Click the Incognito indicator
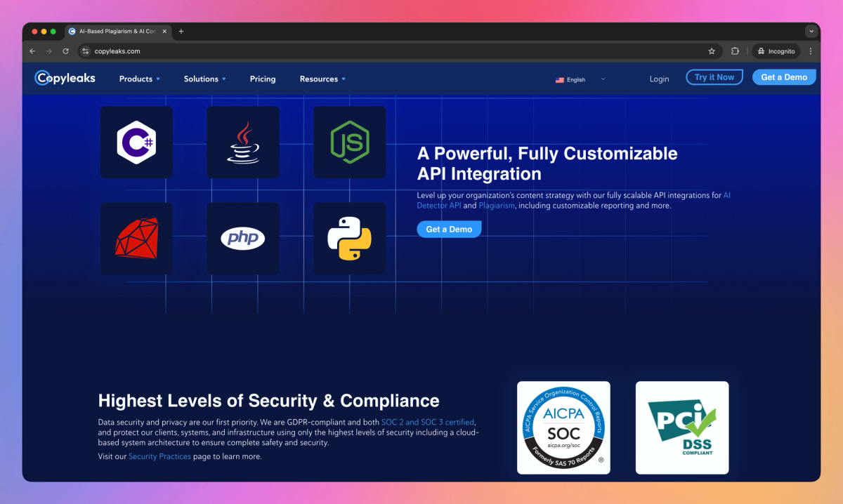Image resolution: width=843 pixels, height=504 pixels. [x=776, y=51]
